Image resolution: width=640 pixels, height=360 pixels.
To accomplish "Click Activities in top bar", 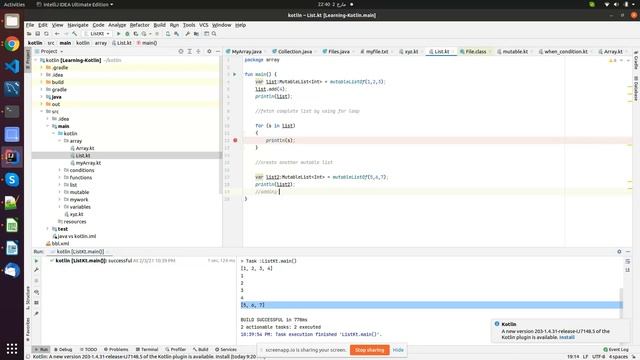I will point(14,4).
